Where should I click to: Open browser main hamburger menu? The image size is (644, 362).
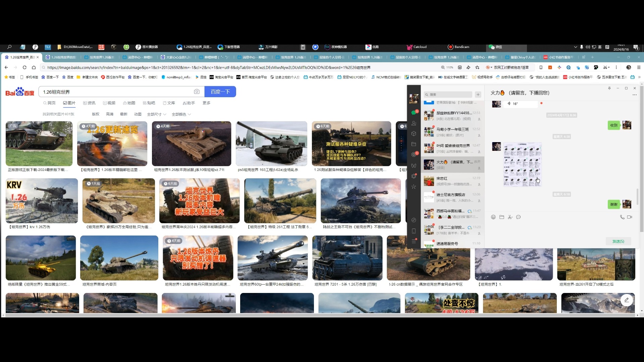click(x=639, y=67)
